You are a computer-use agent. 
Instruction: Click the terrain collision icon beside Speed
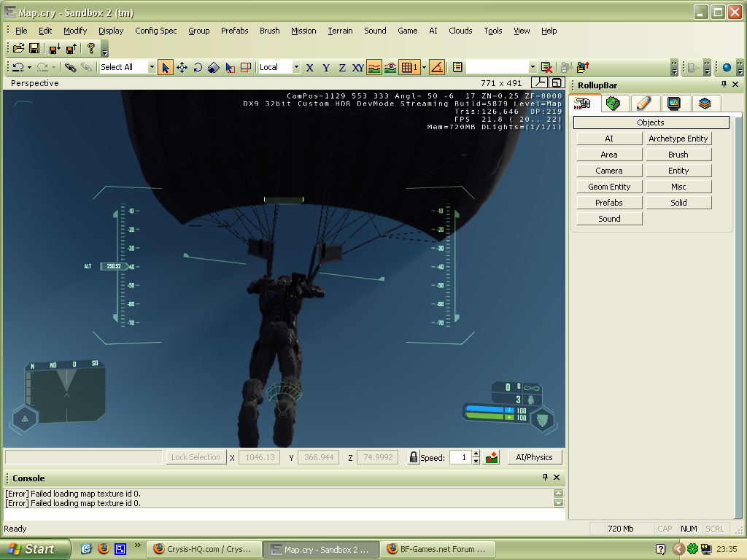492,458
